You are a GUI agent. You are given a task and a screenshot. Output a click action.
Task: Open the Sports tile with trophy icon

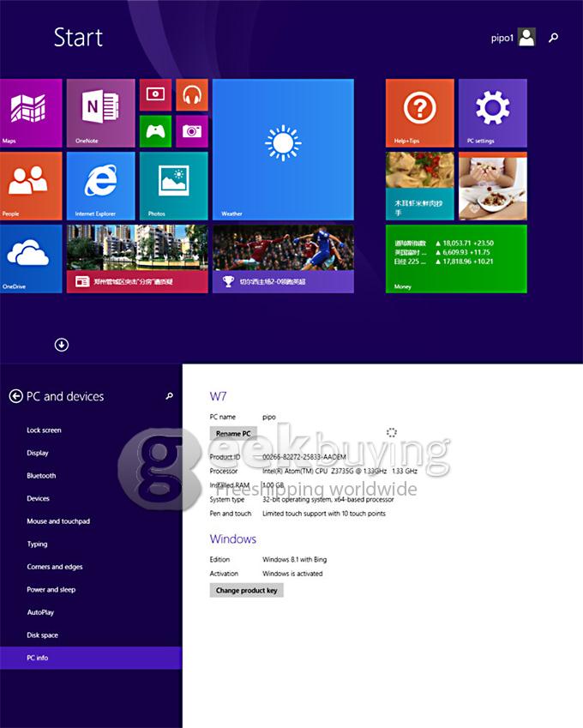tap(283, 259)
